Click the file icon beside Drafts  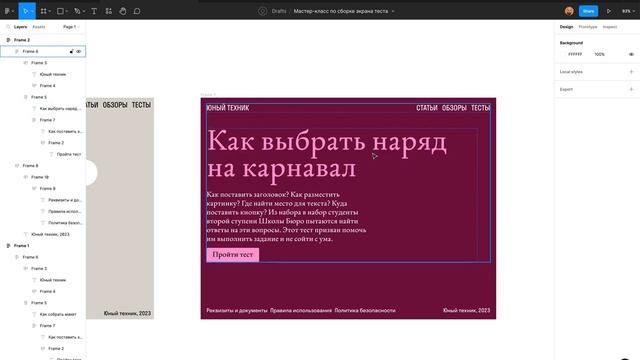262,11
